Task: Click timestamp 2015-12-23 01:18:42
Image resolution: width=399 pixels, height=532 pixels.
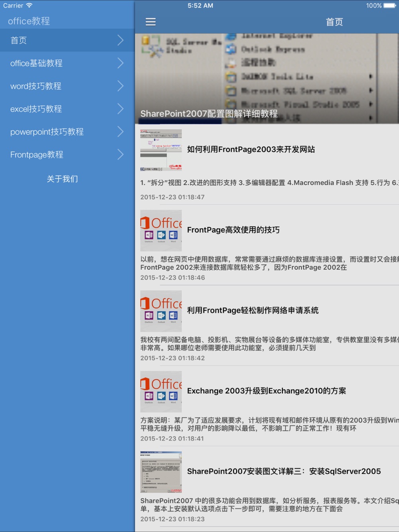Action: tap(172, 358)
